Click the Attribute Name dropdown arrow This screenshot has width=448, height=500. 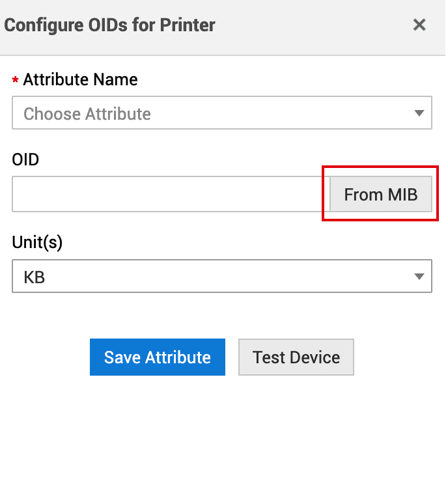(x=419, y=113)
